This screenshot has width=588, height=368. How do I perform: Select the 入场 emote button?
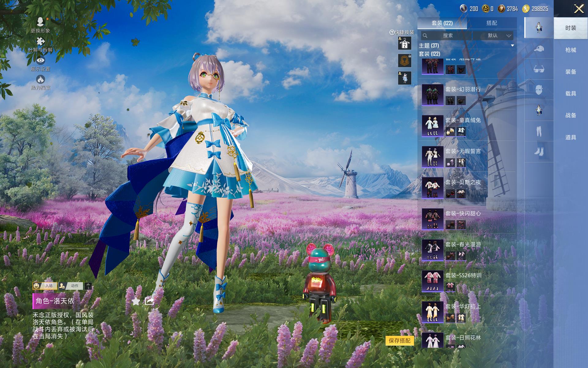[x=45, y=286]
